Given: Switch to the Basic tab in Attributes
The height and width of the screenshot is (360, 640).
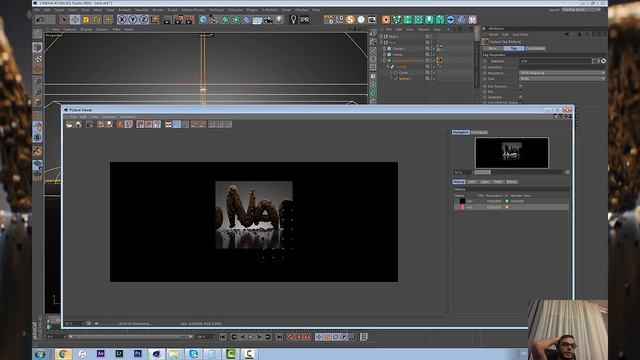Looking at the screenshot, I should click(x=493, y=48).
